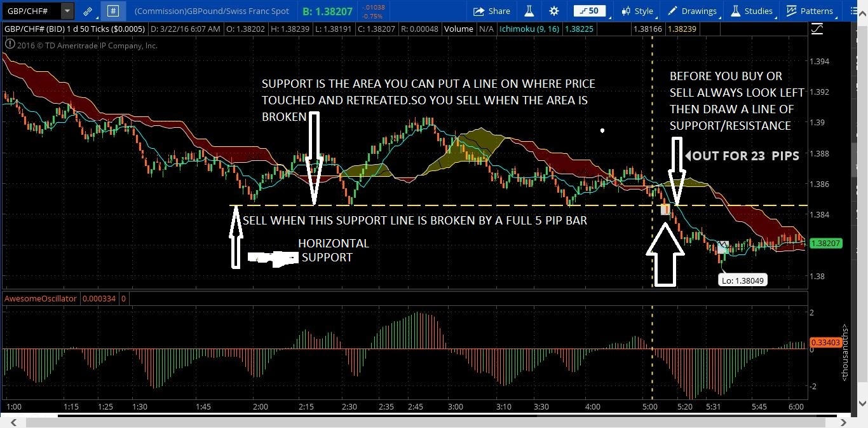Open the flask tool icon next to Share

tap(529, 11)
